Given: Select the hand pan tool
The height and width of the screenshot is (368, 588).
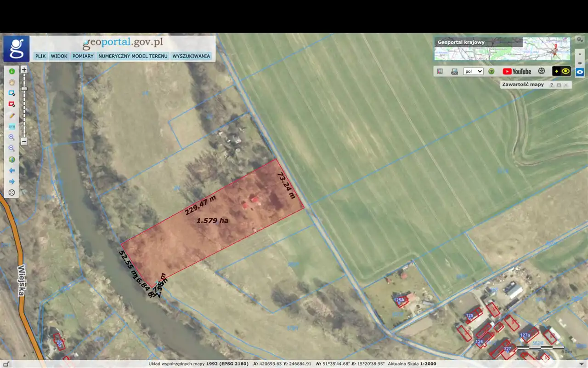Looking at the screenshot, I should coord(12,82).
